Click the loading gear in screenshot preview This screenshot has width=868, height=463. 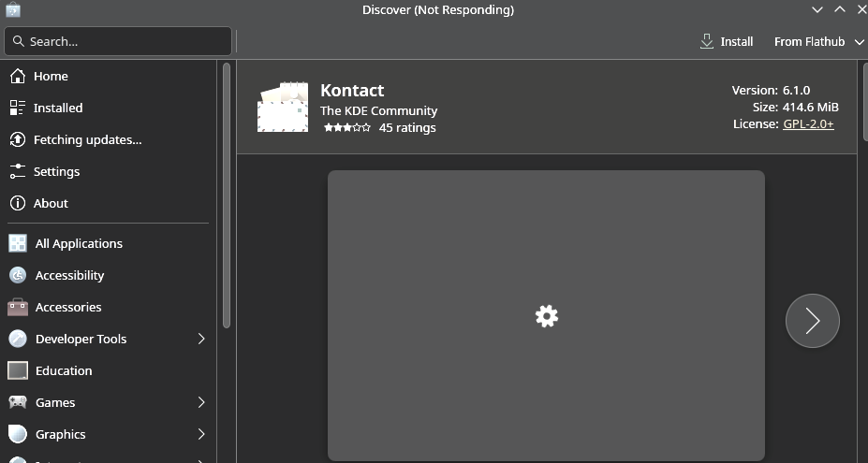[x=547, y=316]
